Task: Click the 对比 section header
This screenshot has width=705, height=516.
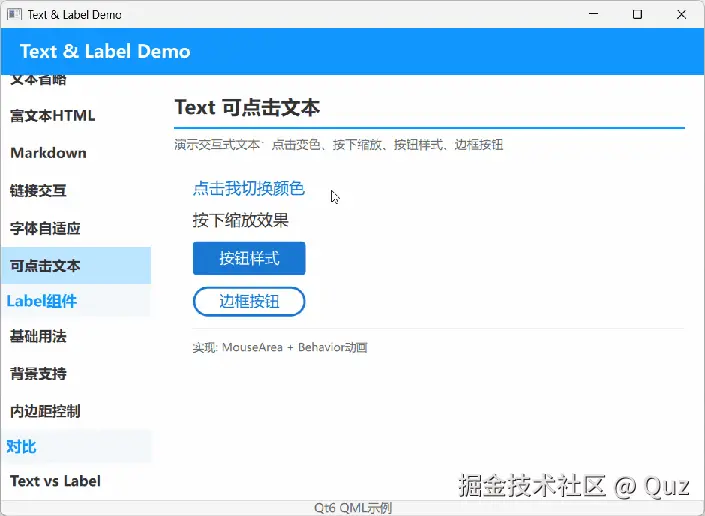Action: 76,446
